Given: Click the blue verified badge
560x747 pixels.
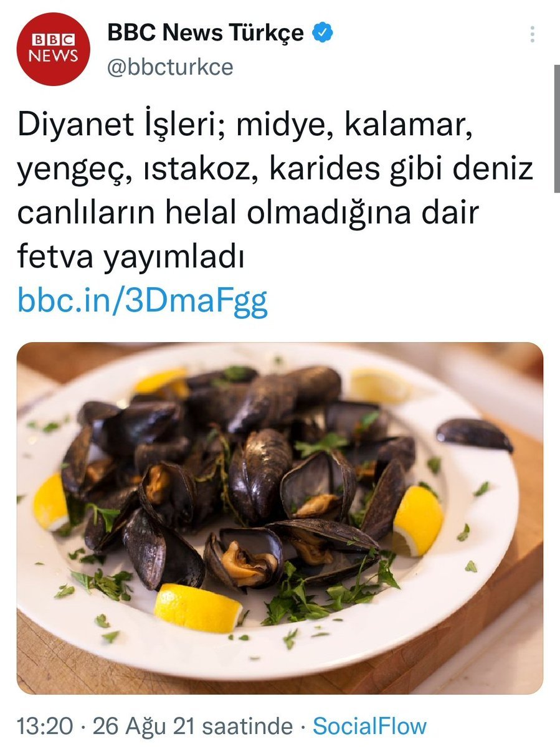Looking at the screenshot, I should [x=323, y=32].
